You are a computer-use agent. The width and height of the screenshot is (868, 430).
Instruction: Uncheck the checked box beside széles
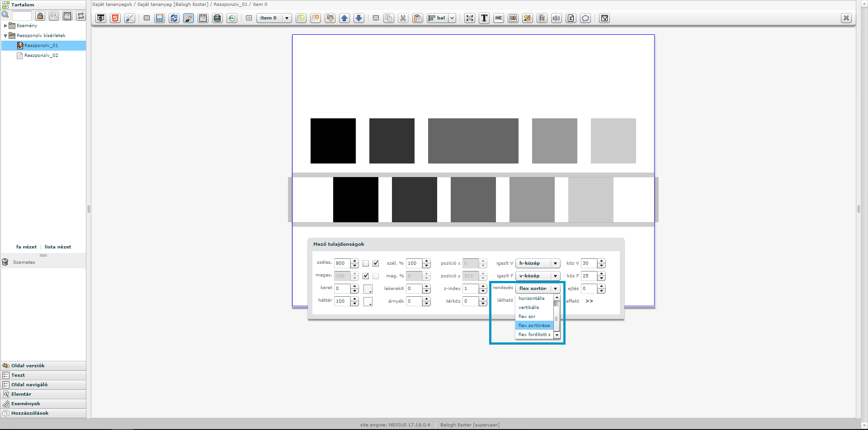376,263
